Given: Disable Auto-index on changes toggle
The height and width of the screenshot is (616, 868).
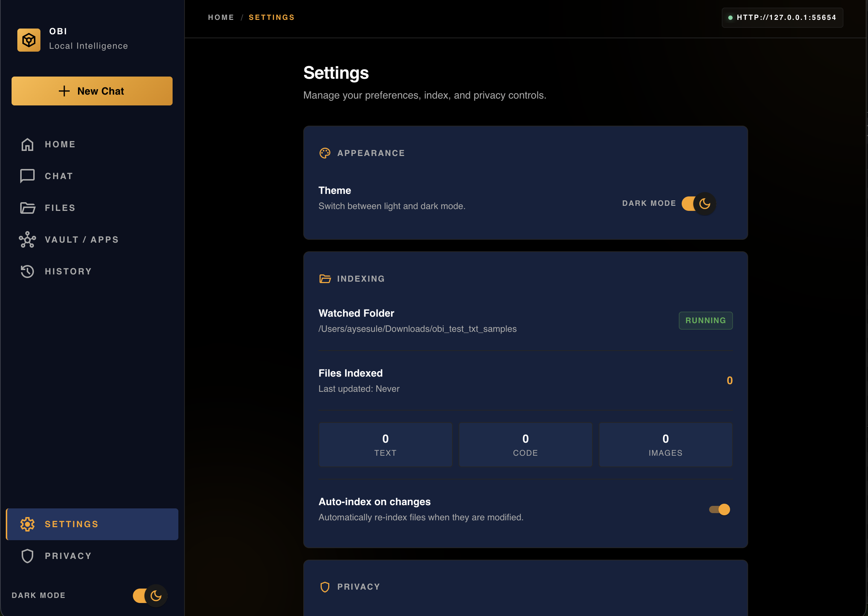Looking at the screenshot, I should tap(719, 509).
